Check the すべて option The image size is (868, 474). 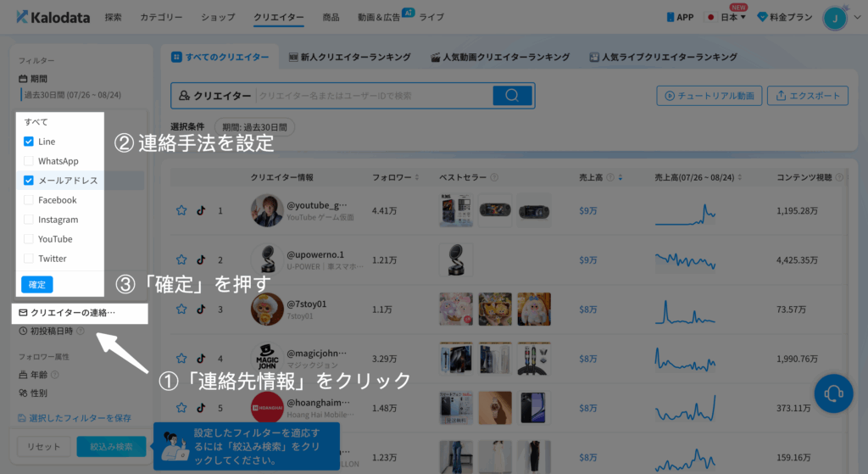36,122
